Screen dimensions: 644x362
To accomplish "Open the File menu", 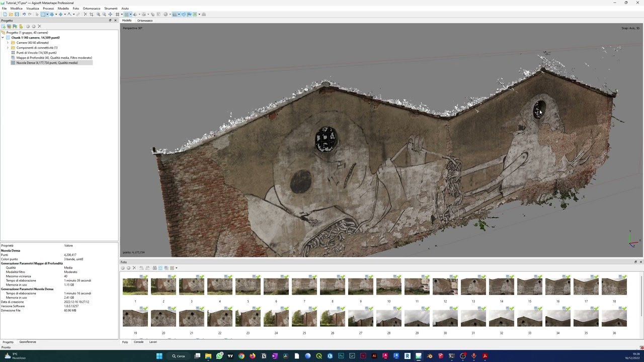I will point(4,9).
